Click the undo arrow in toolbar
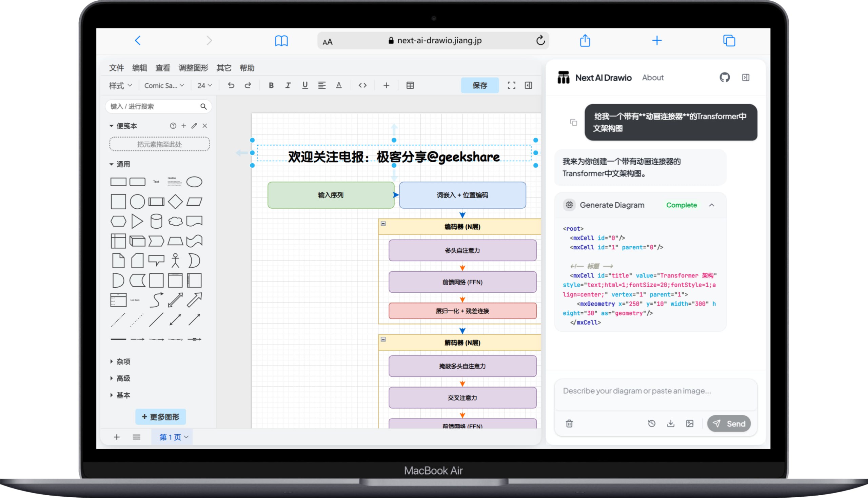The image size is (868, 498). pyautogui.click(x=231, y=85)
